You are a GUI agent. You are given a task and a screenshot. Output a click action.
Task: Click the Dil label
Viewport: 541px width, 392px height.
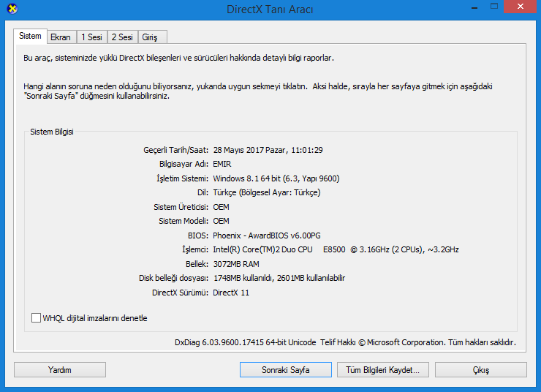pos(203,192)
